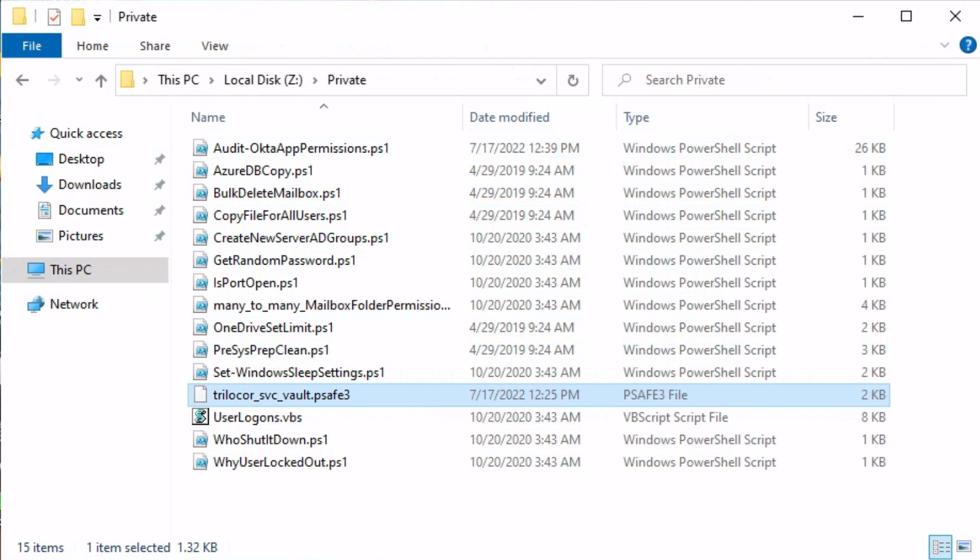Click the VBScript Script File type cell
Image resolution: width=980 pixels, height=560 pixels.
(675, 417)
